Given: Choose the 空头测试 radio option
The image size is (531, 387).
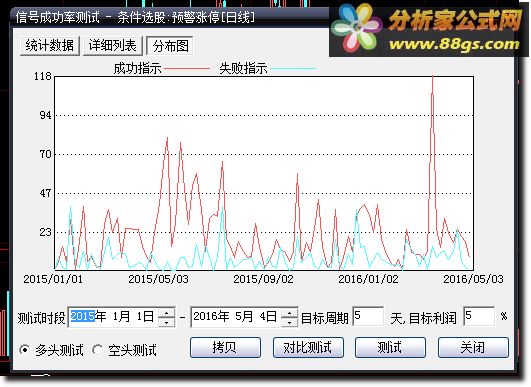Looking at the screenshot, I should [98, 349].
